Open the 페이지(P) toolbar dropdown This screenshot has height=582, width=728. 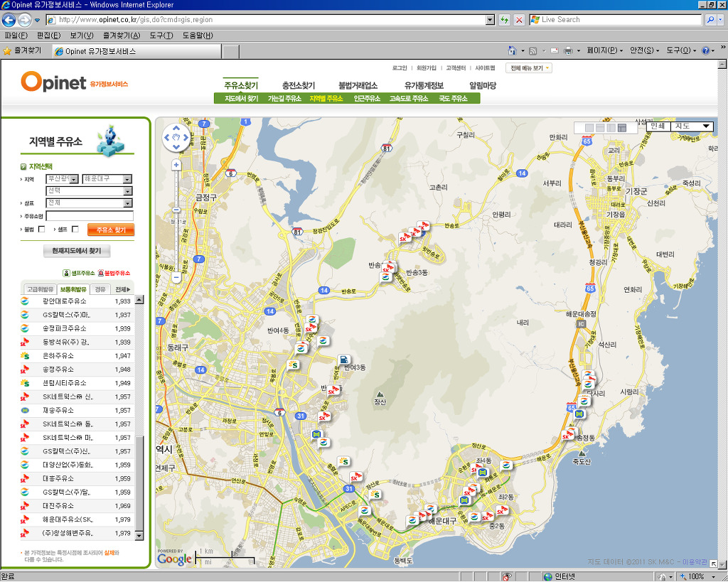click(604, 50)
